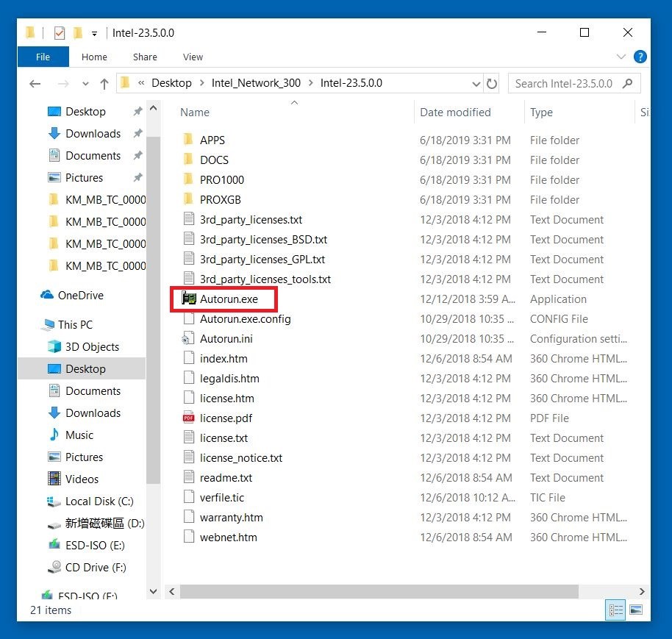Viewport: 672px width, 639px height.
Task: Go back to previous folder
Action: [x=35, y=84]
